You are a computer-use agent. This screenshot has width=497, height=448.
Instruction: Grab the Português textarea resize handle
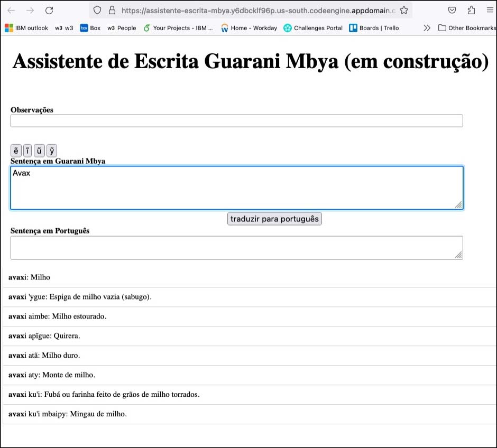point(458,255)
